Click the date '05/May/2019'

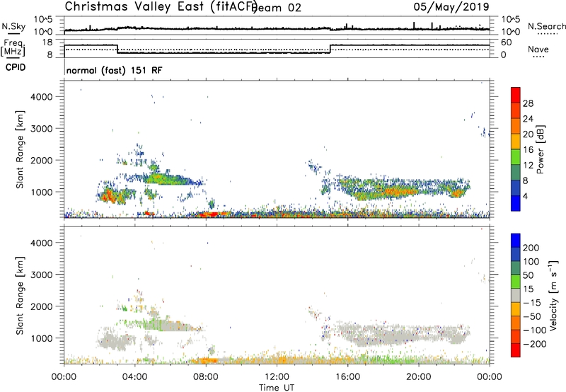tap(451, 6)
